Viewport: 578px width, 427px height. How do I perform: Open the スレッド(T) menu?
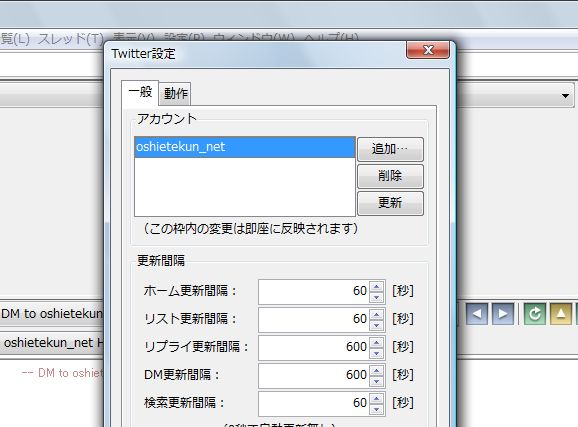[71, 39]
